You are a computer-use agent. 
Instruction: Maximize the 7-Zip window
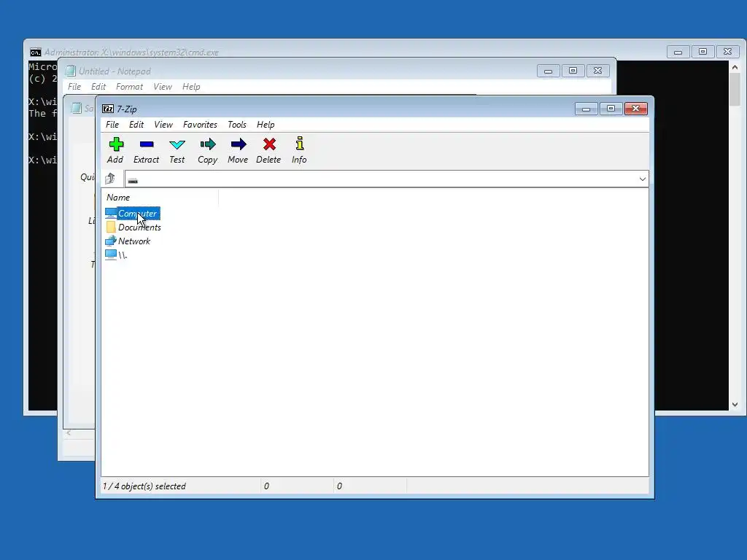611,109
